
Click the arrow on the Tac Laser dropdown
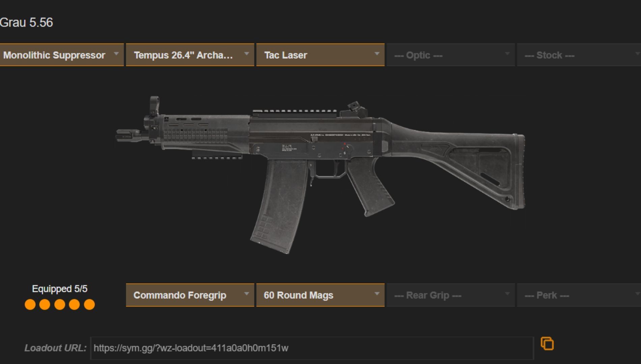pos(377,54)
